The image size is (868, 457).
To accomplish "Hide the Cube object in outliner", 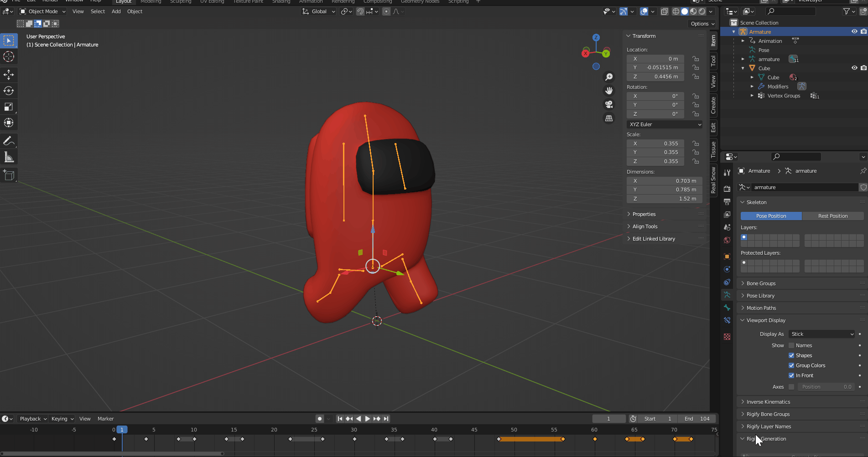I will click(x=854, y=68).
